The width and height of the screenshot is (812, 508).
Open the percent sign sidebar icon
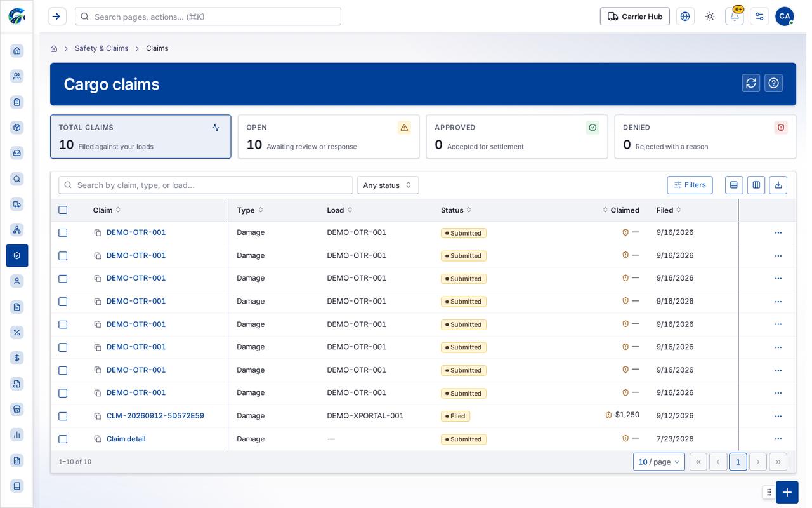tap(17, 332)
